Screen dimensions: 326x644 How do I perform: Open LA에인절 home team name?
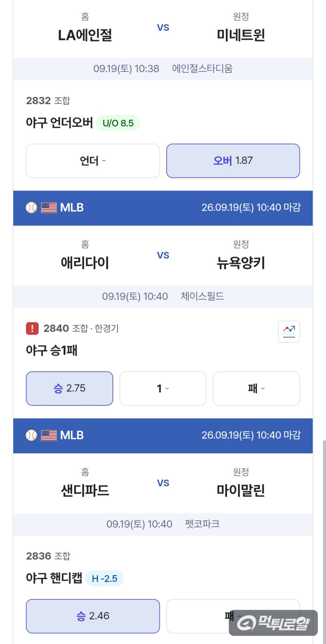[85, 35]
